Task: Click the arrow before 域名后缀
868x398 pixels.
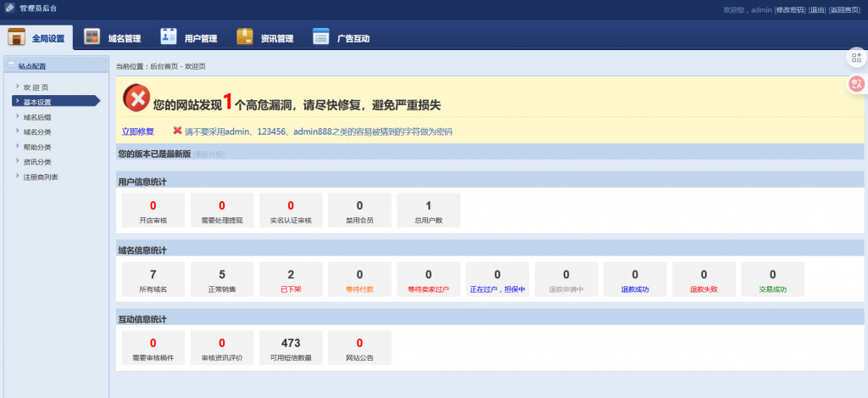Action: click(18, 116)
